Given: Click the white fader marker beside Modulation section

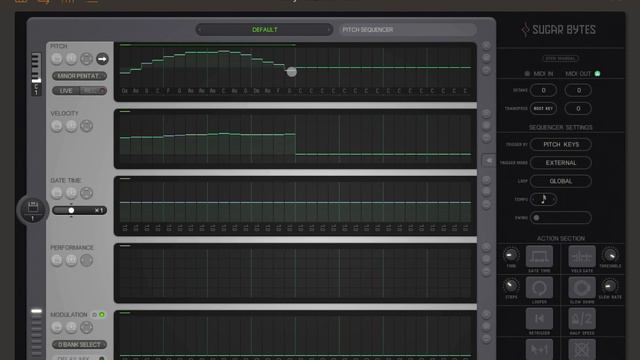Looking at the screenshot, I should tap(36, 311).
